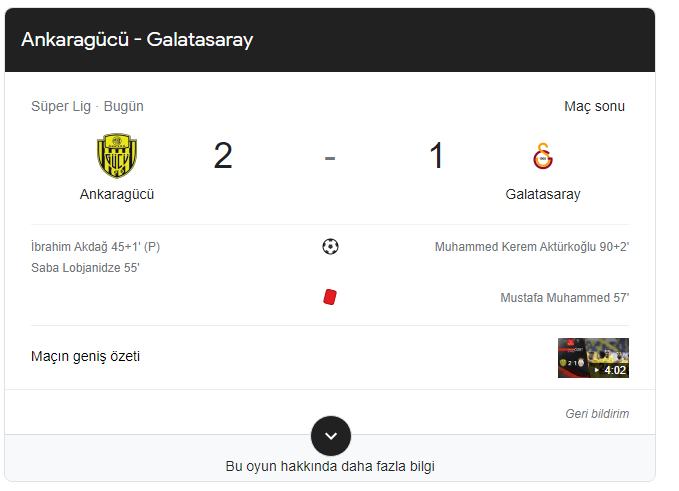Image resolution: width=679 pixels, height=491 pixels.
Task: Click the 'Maçın geniş özeti' row
Action: point(330,357)
